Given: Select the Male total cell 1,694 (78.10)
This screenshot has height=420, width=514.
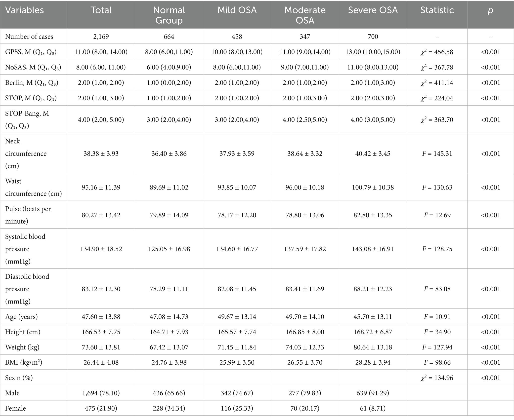Looking at the screenshot, I should tap(101, 393).
